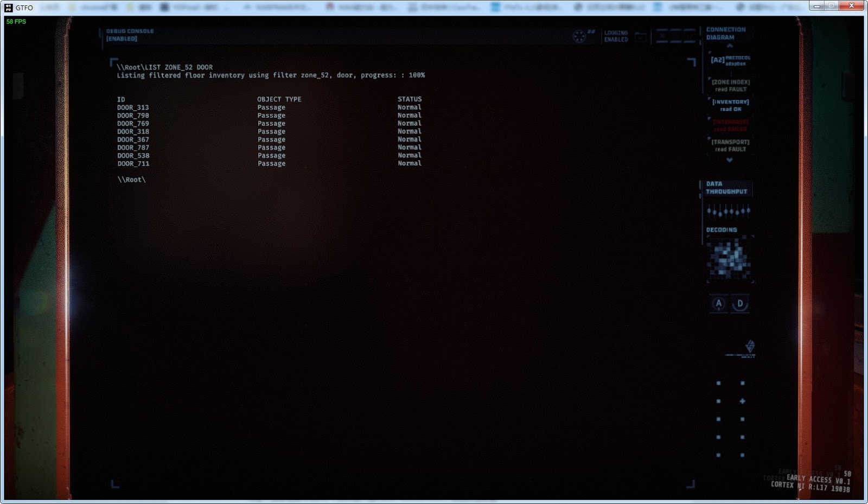868x504 pixels.
Task: Click the Connection Diagram heading
Action: point(726,34)
